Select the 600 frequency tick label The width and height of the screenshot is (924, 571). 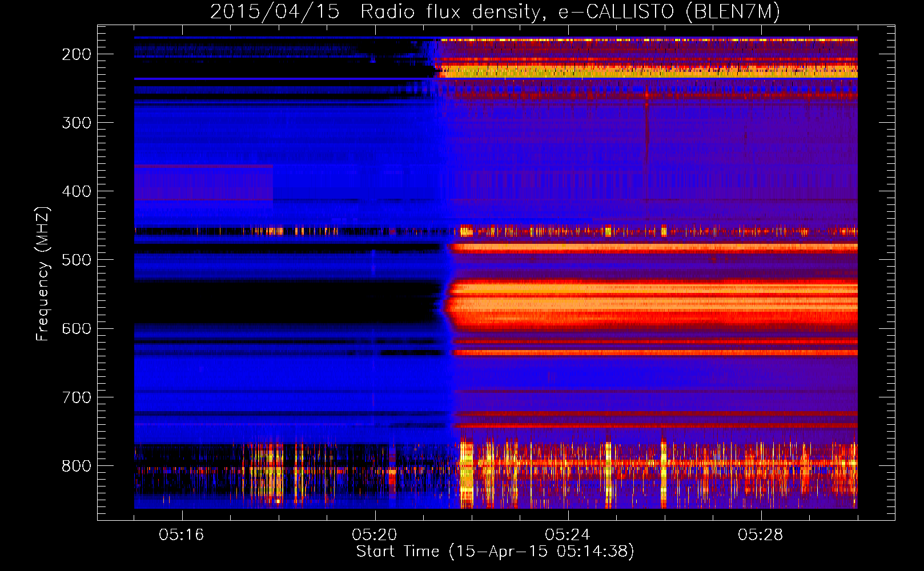tap(76, 328)
